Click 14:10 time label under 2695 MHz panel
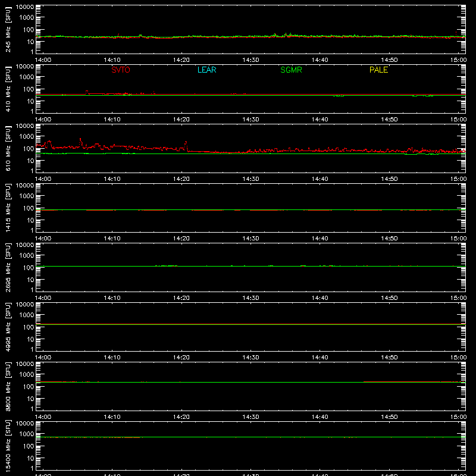476x476 pixels. (x=112, y=298)
